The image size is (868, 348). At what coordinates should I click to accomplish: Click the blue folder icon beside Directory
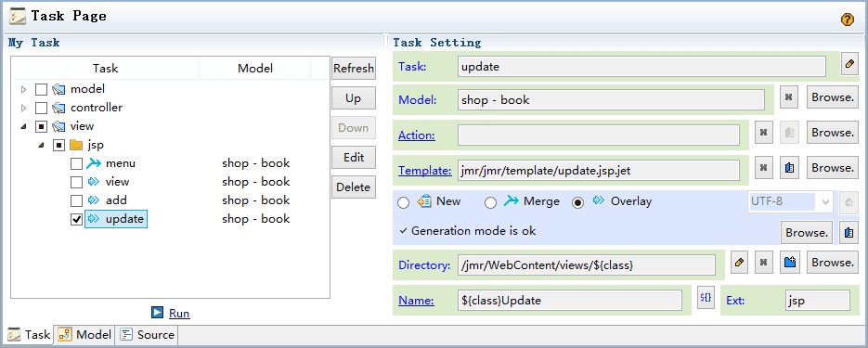[790, 263]
